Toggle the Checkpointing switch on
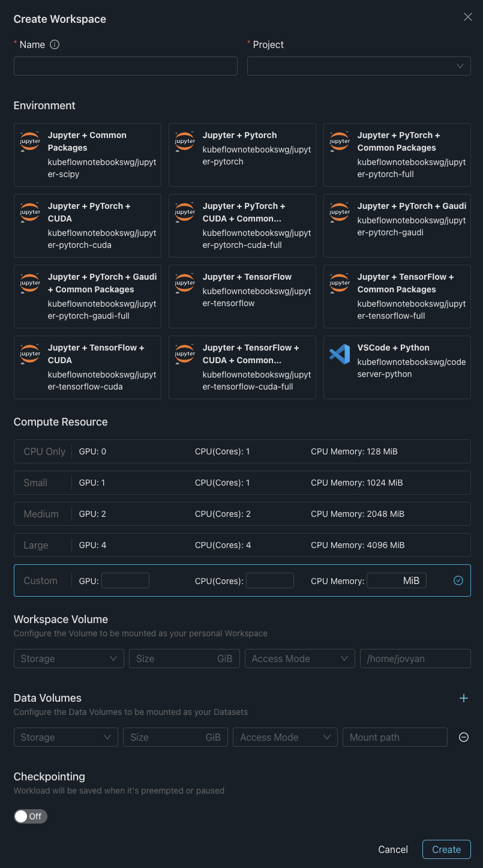The height and width of the screenshot is (868, 483). pyautogui.click(x=31, y=816)
